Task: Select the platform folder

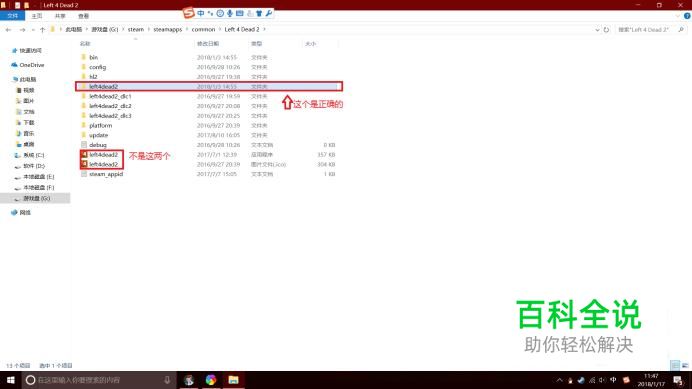Action: point(100,125)
